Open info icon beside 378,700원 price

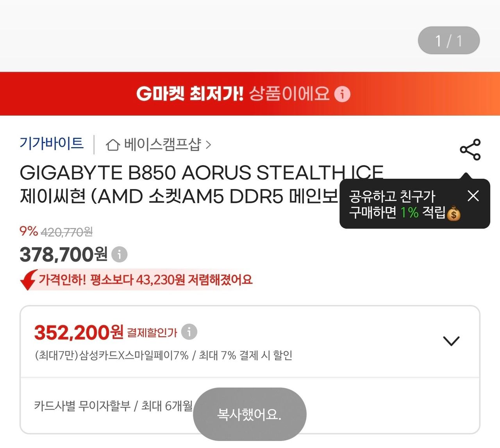click(x=120, y=254)
